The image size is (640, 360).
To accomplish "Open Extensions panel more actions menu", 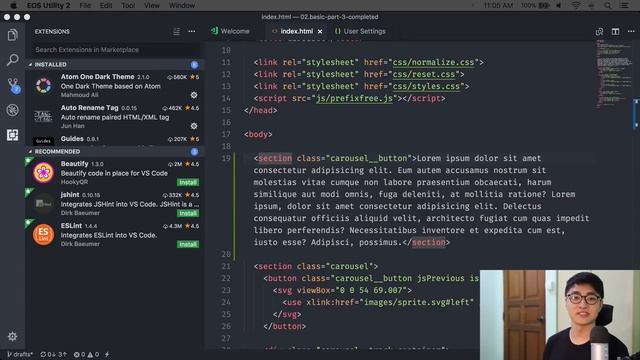I will pyautogui.click(x=191, y=31).
